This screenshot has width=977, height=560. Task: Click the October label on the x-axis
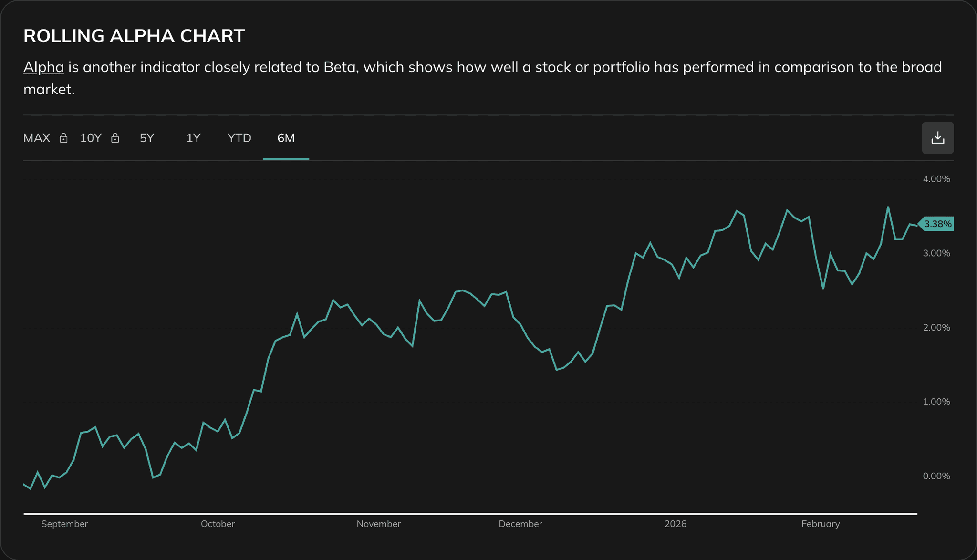218,523
